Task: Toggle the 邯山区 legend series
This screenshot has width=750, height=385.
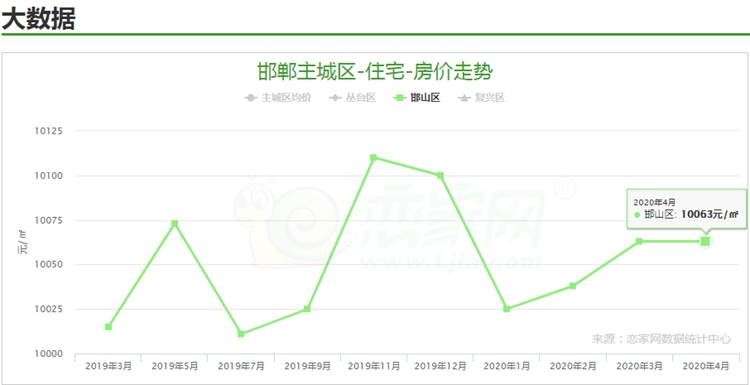Action: coord(417,98)
